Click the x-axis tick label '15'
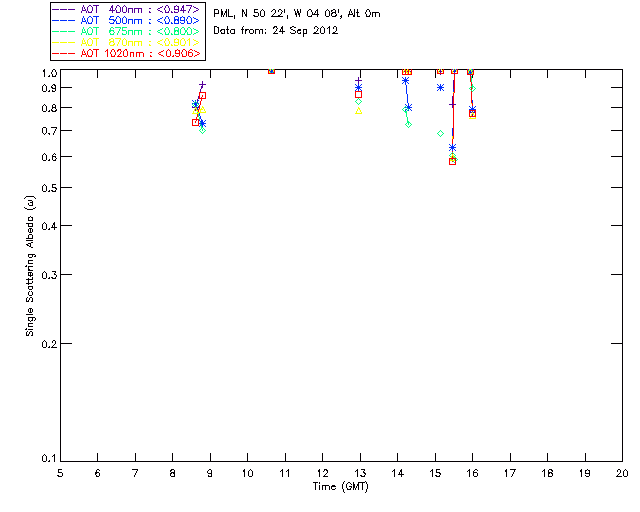This screenshot has width=640, height=512. (x=435, y=473)
